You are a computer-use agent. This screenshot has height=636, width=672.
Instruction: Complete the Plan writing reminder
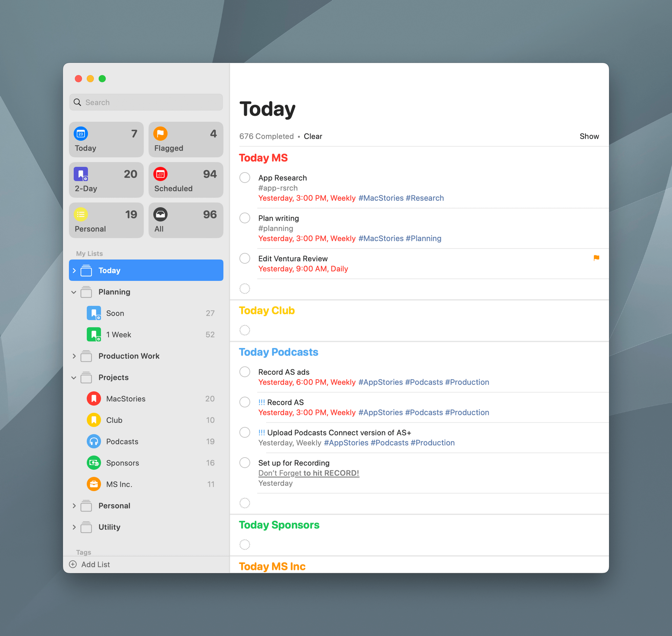click(x=244, y=218)
